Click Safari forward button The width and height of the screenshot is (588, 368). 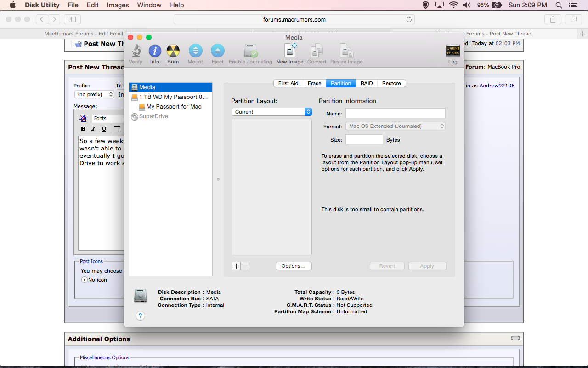pyautogui.click(x=54, y=19)
